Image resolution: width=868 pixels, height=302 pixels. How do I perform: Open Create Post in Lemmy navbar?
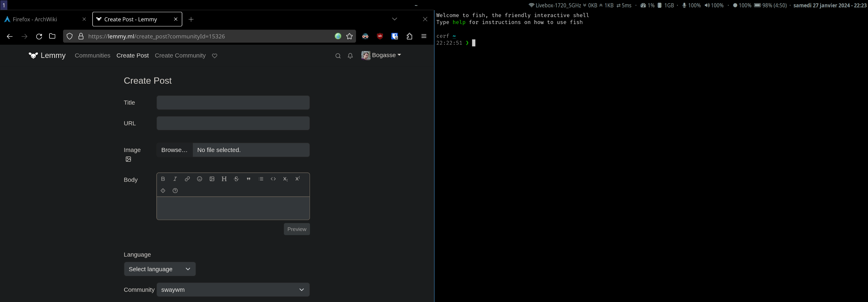click(x=133, y=56)
